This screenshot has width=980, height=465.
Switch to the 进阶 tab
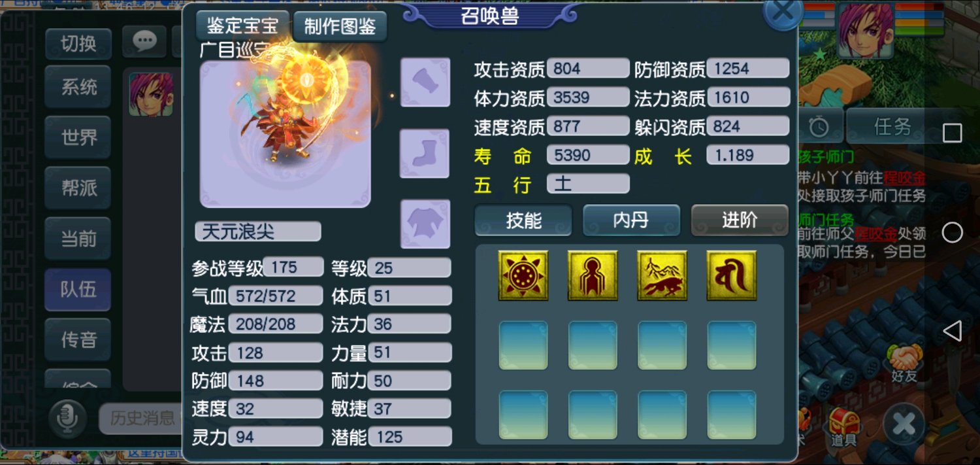[740, 220]
